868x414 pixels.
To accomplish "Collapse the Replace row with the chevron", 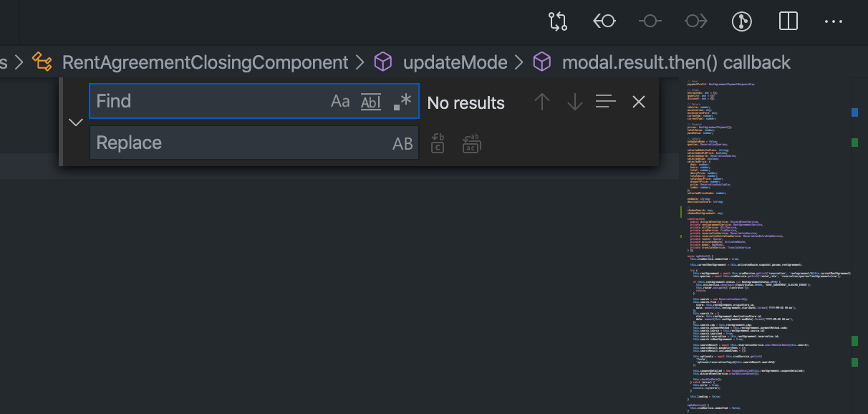I will point(75,122).
